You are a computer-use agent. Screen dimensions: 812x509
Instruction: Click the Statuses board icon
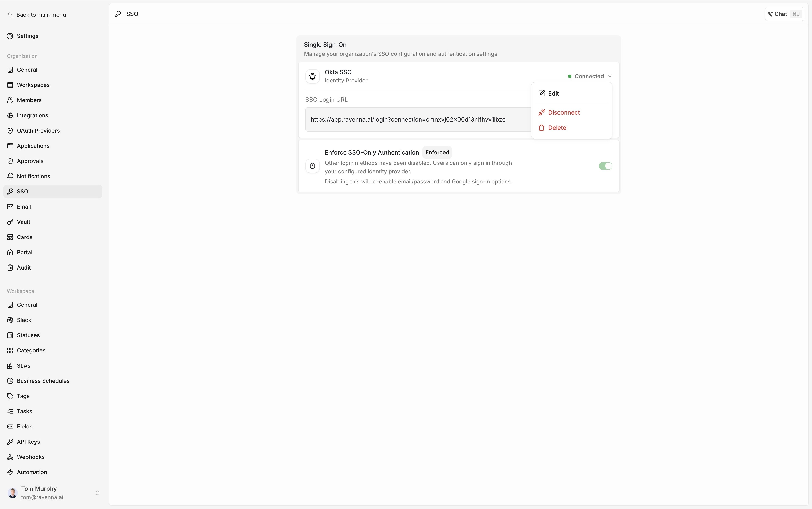pyautogui.click(x=10, y=335)
